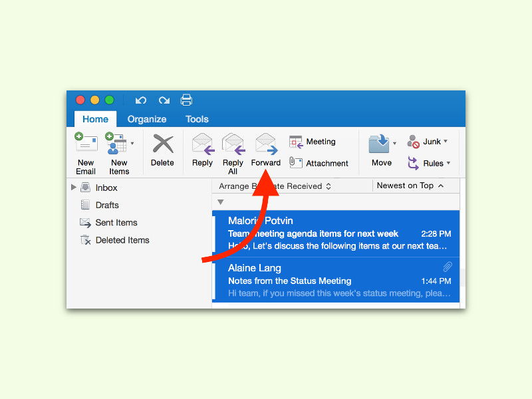Viewport: 532px width, 399px height.
Task: Click the Meeting reply icon
Action: click(x=296, y=142)
